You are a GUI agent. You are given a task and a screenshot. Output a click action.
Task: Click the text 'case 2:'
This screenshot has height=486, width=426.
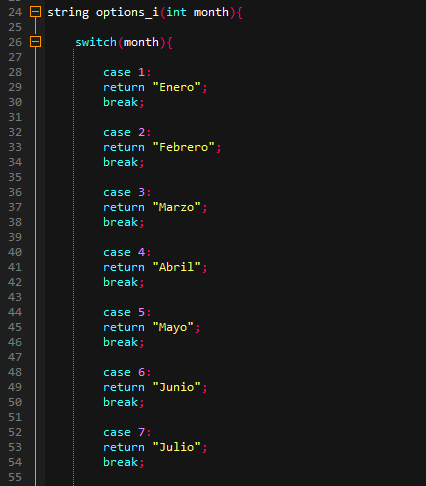pos(127,132)
